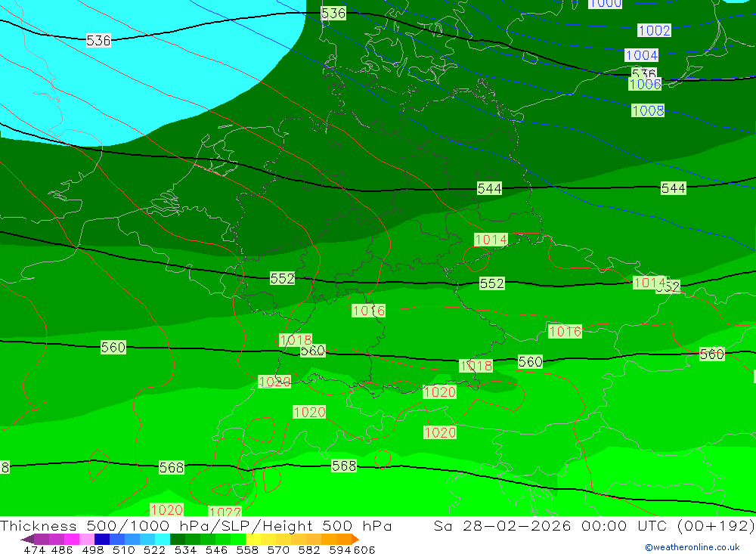The height and width of the screenshot is (554, 756).
Task: Click the blue 1006 isobar label
Action: click(645, 85)
